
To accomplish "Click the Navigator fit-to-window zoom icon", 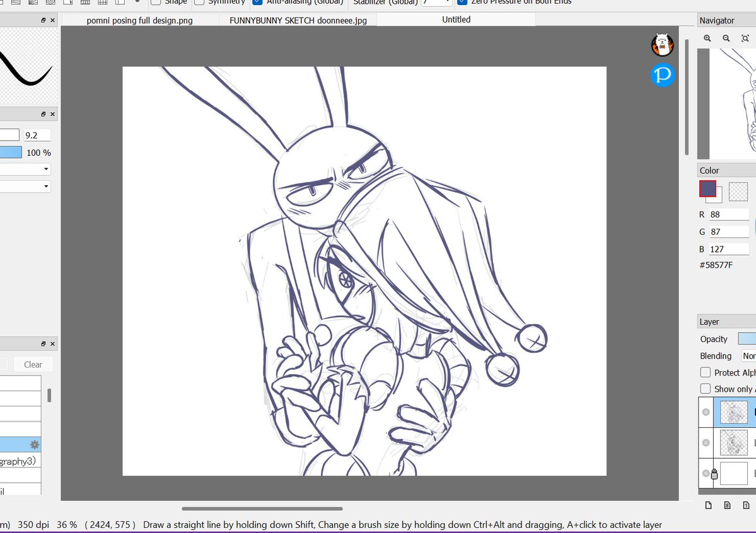I will (745, 38).
